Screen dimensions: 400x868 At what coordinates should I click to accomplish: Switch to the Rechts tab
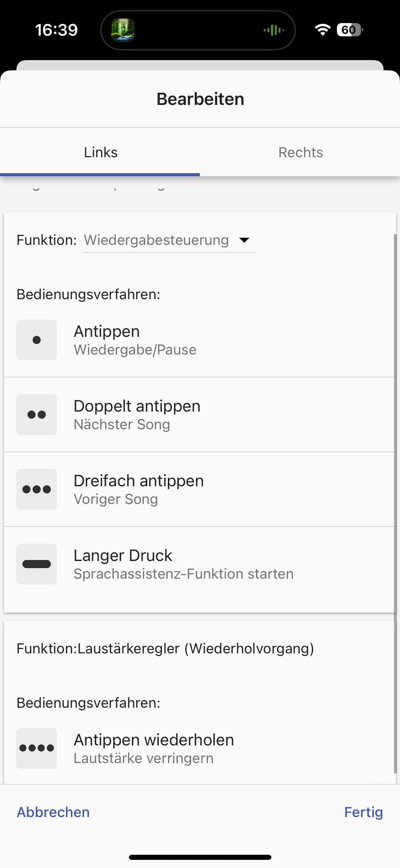300,152
